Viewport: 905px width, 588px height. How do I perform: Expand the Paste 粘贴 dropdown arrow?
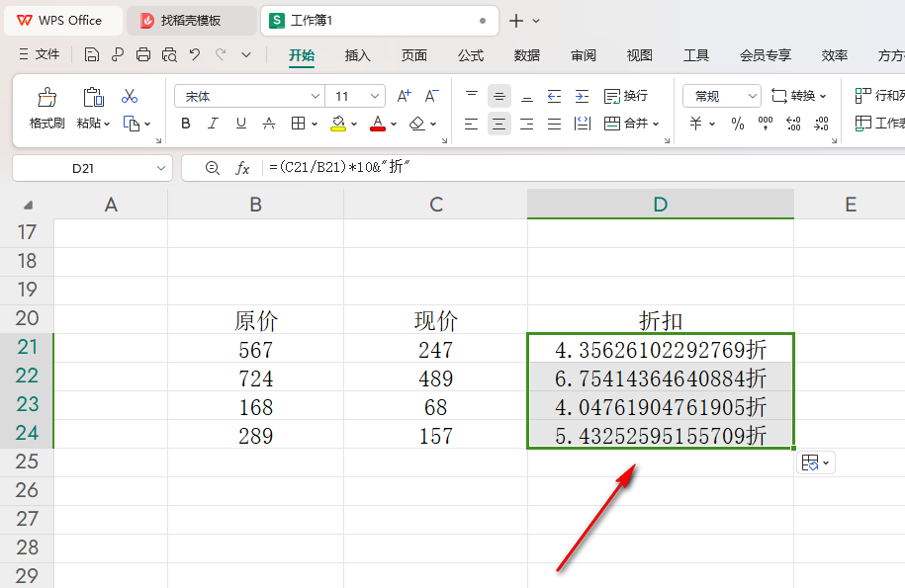point(108,124)
